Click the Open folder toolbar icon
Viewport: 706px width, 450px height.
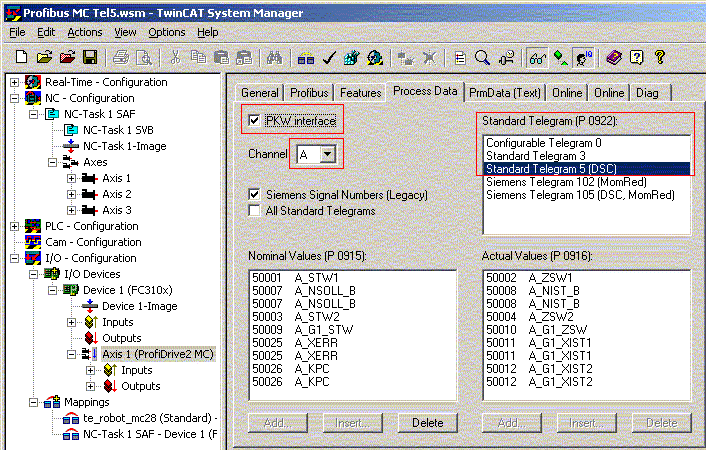point(44,57)
